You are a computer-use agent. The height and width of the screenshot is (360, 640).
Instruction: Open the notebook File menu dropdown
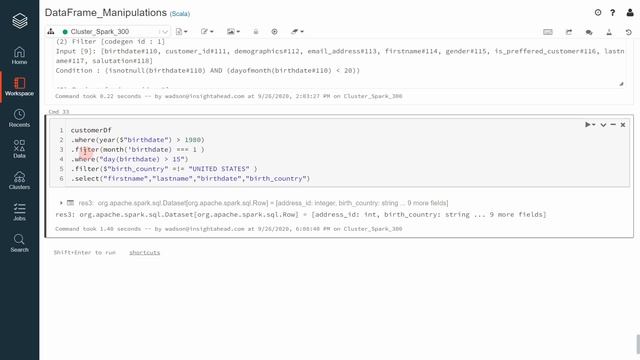(x=181, y=31)
